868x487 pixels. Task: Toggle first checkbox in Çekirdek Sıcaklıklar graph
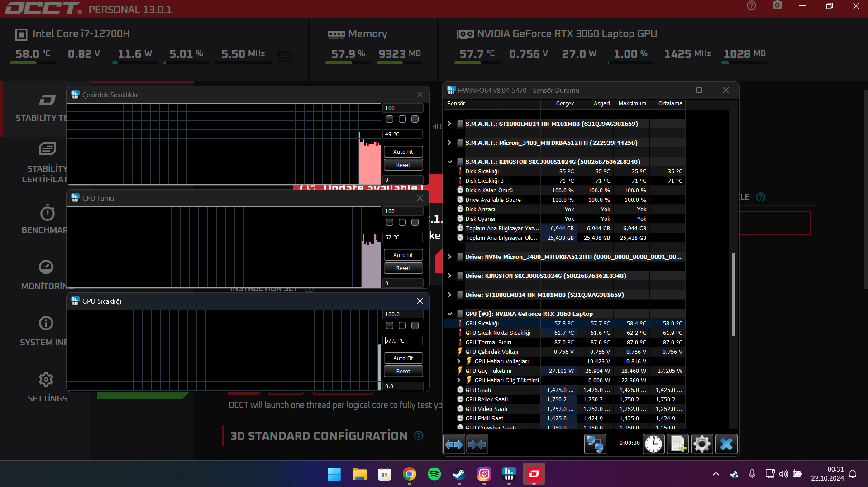390,119
